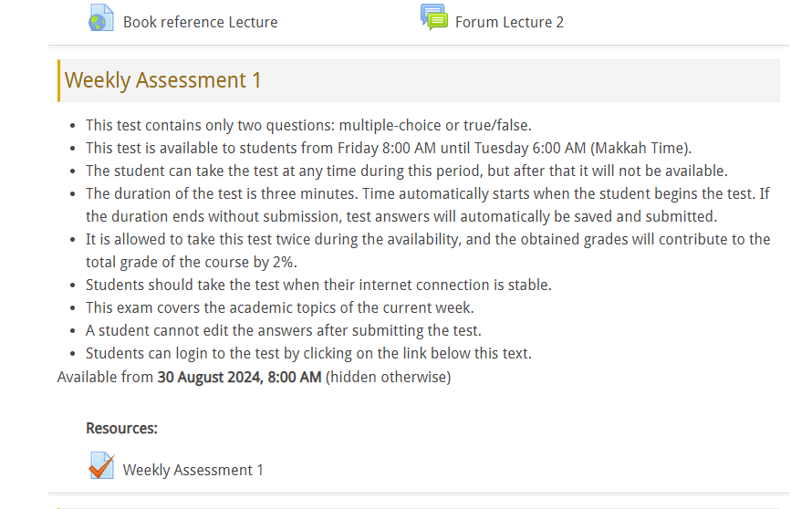Click the bullet about taking test any time
Image resolution: width=812 pixels, height=509 pixels.
(406, 171)
